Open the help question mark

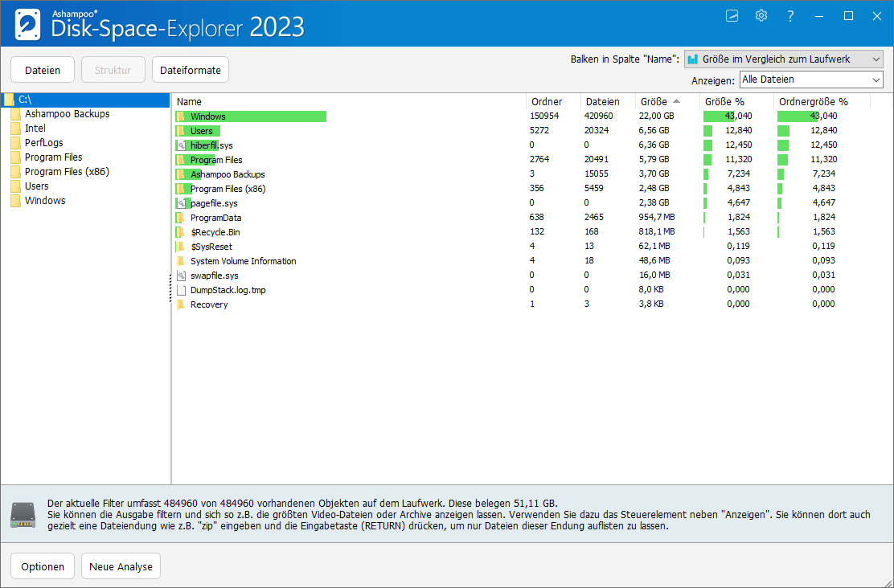pos(789,15)
